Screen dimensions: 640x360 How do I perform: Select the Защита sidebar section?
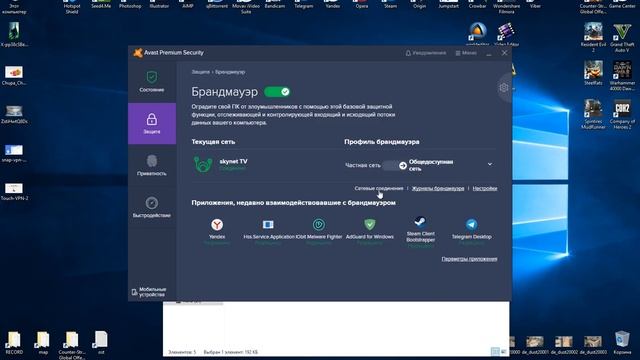tap(152, 124)
